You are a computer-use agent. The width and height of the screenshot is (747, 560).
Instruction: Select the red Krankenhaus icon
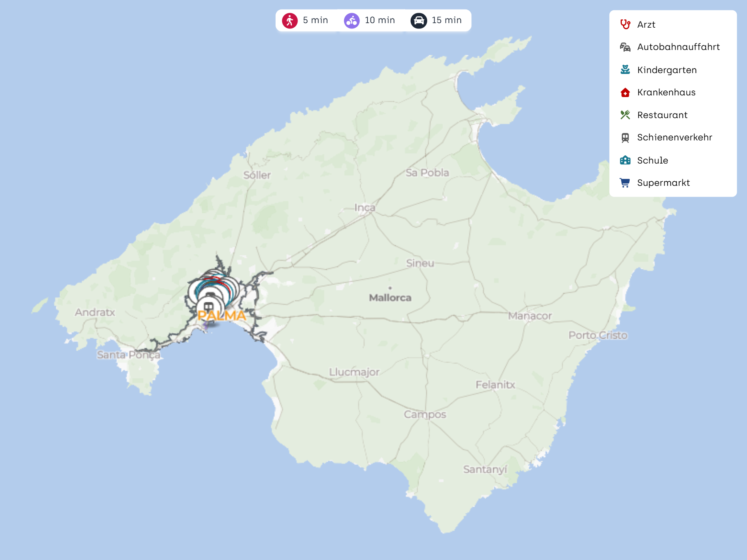(625, 93)
